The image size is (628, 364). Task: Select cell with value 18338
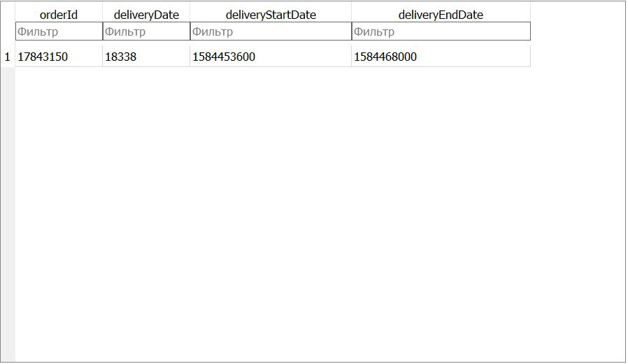click(146, 57)
